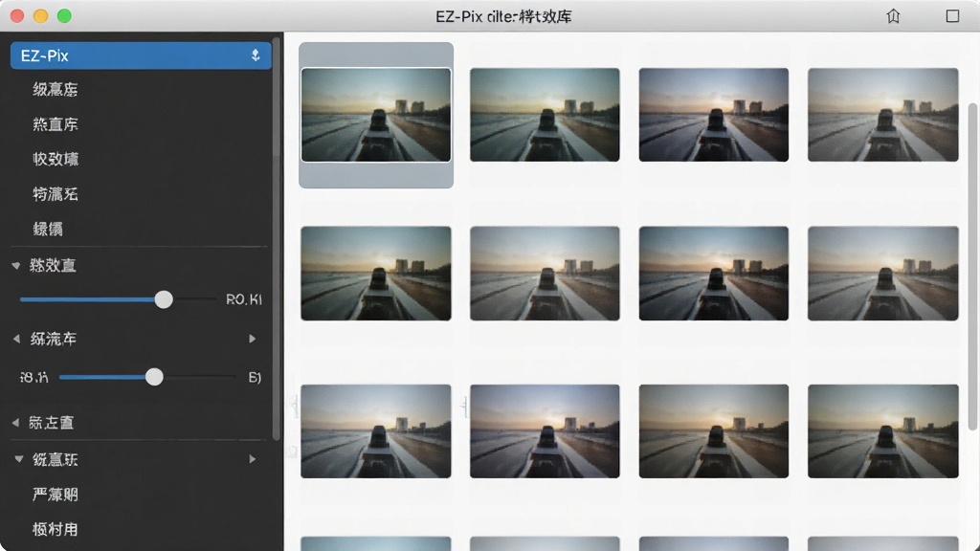This screenshot has width=980, height=551.
Task: Click left triangle above the 38 slider
Action: click(16, 339)
